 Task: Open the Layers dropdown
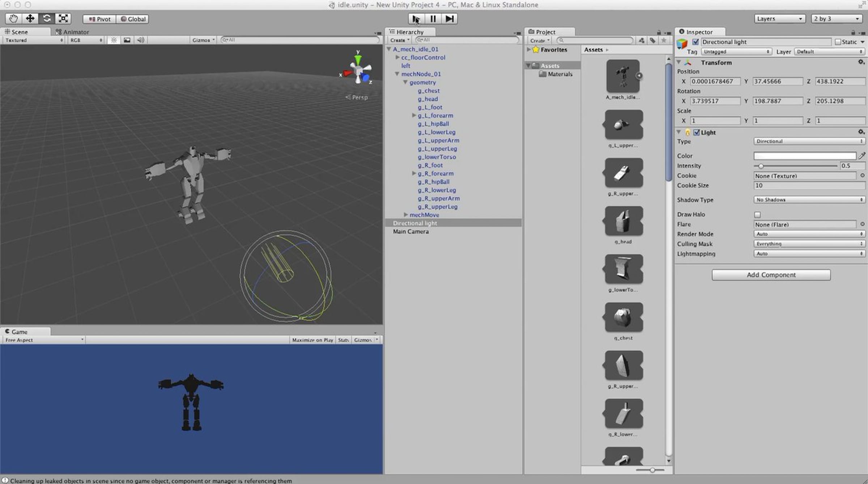[780, 18]
